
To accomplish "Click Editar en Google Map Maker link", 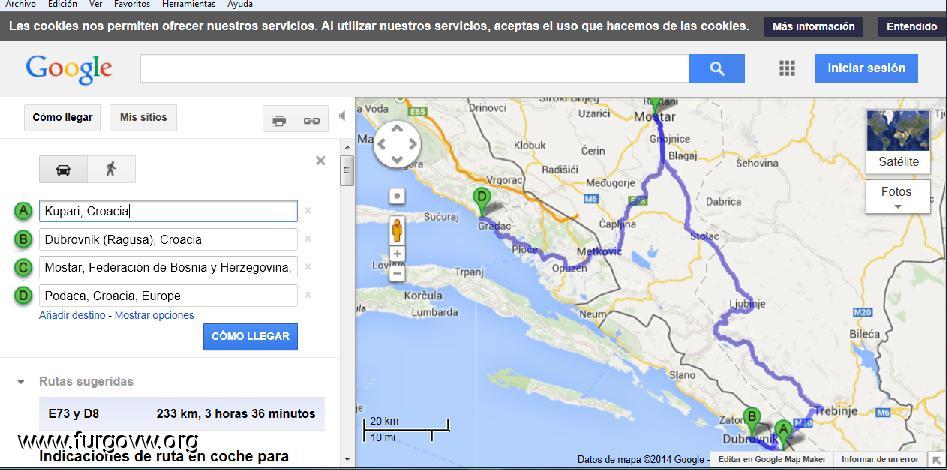I will tap(772, 460).
